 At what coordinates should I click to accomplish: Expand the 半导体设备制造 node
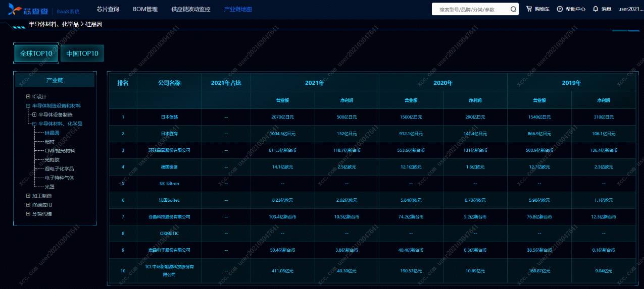34,114
